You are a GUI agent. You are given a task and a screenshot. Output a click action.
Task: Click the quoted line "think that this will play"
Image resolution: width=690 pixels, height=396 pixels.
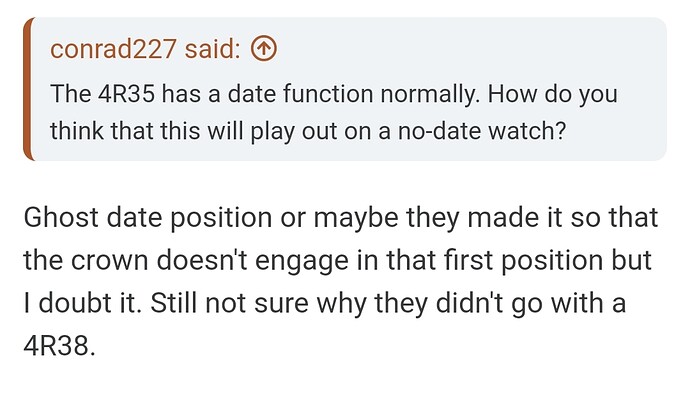coord(308,131)
